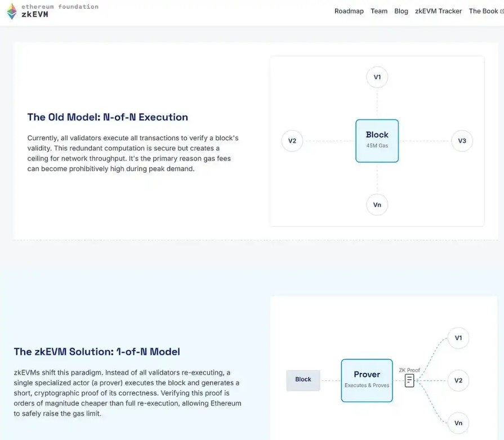Go to the Team page

click(x=379, y=11)
